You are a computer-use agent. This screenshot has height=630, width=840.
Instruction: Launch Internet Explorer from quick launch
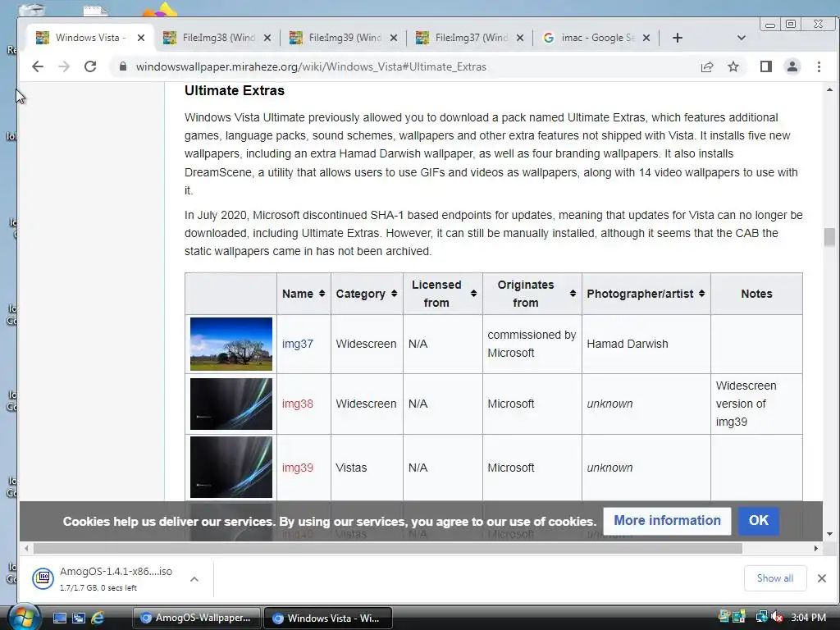(x=98, y=618)
